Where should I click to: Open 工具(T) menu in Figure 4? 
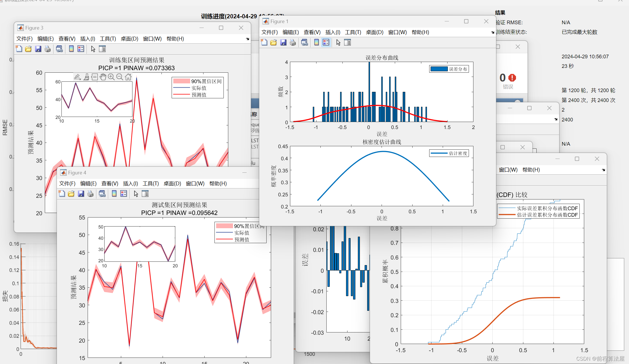pyautogui.click(x=151, y=183)
